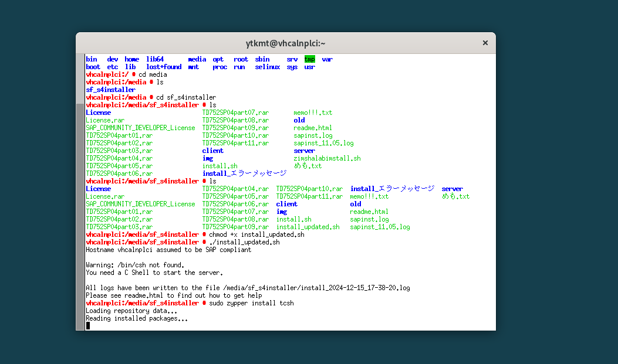
Task: Select the 'Please see readme.html' help line
Action: (174, 295)
